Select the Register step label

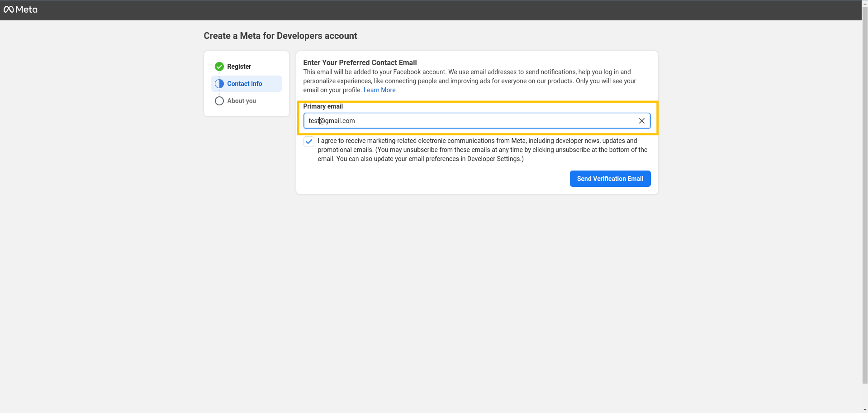click(239, 66)
